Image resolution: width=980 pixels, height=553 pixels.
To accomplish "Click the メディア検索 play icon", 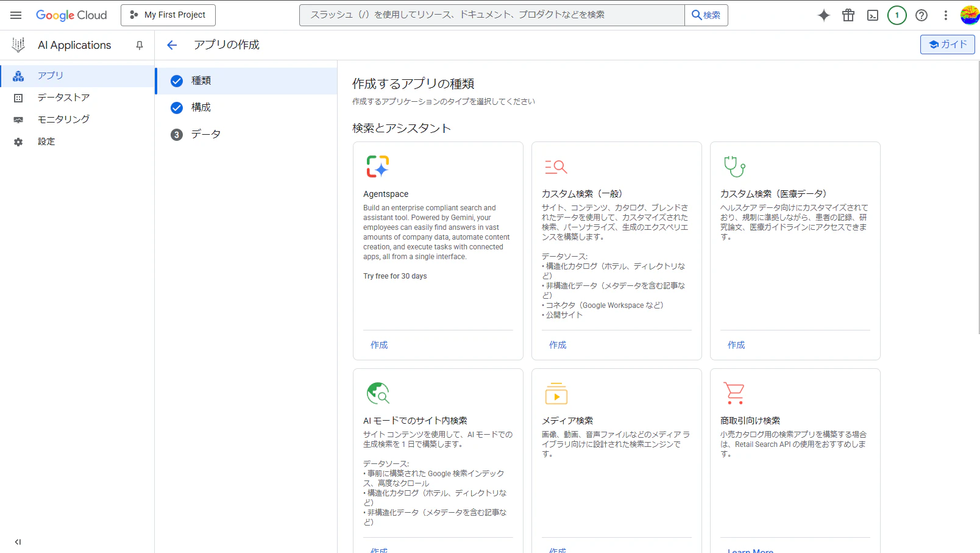I will pyautogui.click(x=556, y=393).
